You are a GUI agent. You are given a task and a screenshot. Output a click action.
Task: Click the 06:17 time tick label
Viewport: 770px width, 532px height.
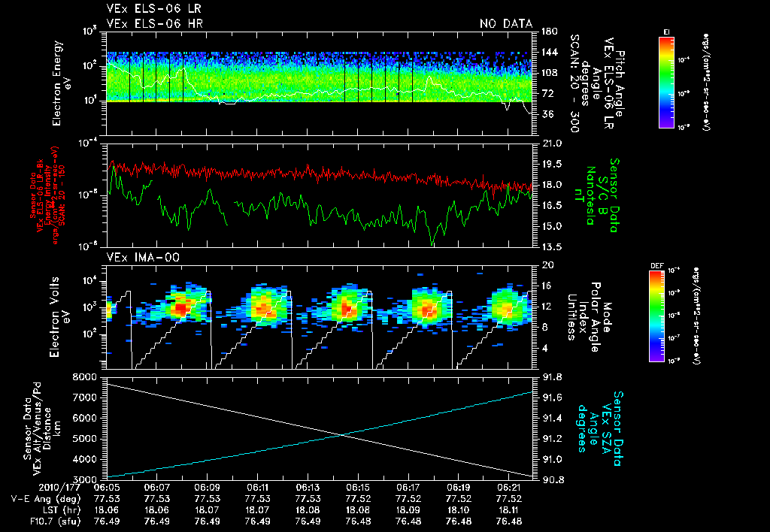(408, 488)
